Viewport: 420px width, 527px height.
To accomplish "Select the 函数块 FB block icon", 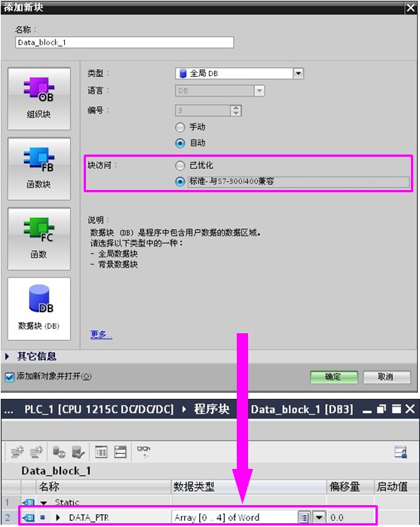I will [x=39, y=168].
